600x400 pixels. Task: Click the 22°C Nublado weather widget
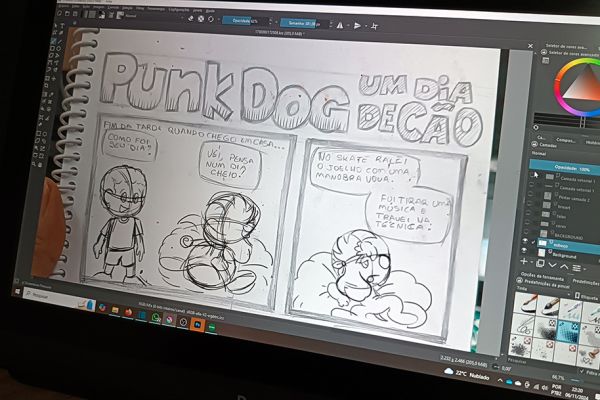tap(467, 374)
